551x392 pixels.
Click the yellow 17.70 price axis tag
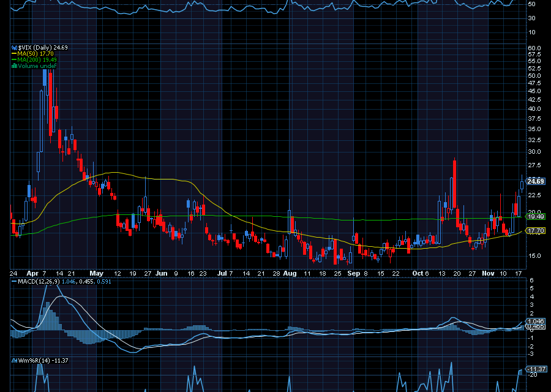(x=536, y=231)
